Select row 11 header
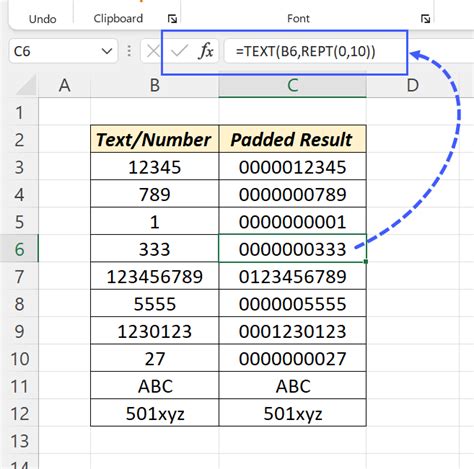This screenshot has height=469, width=474. click(19, 386)
